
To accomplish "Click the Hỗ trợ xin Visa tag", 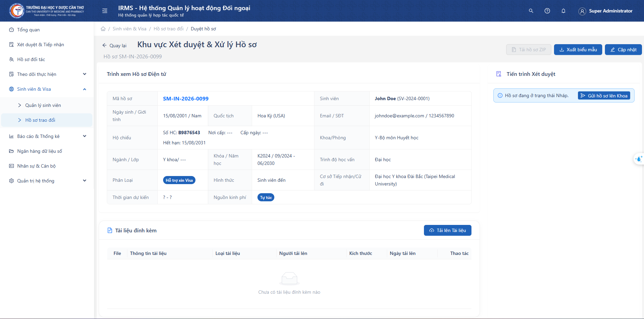I will point(179,180).
